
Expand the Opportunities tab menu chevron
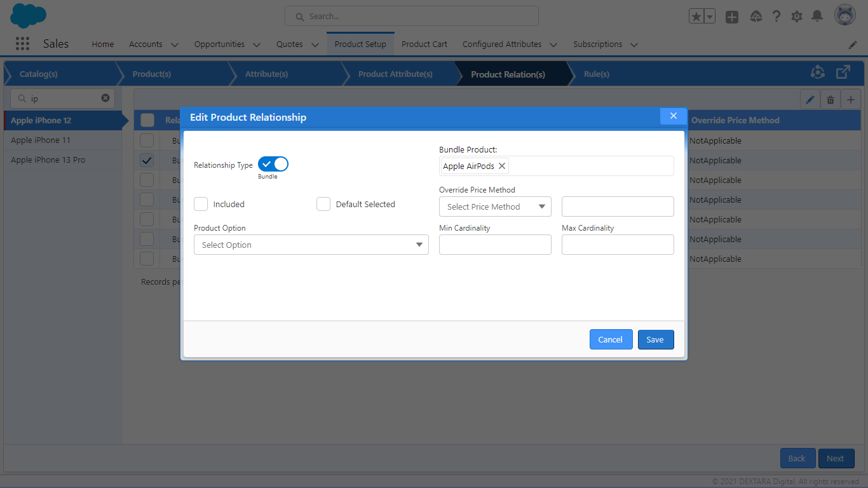(257, 44)
